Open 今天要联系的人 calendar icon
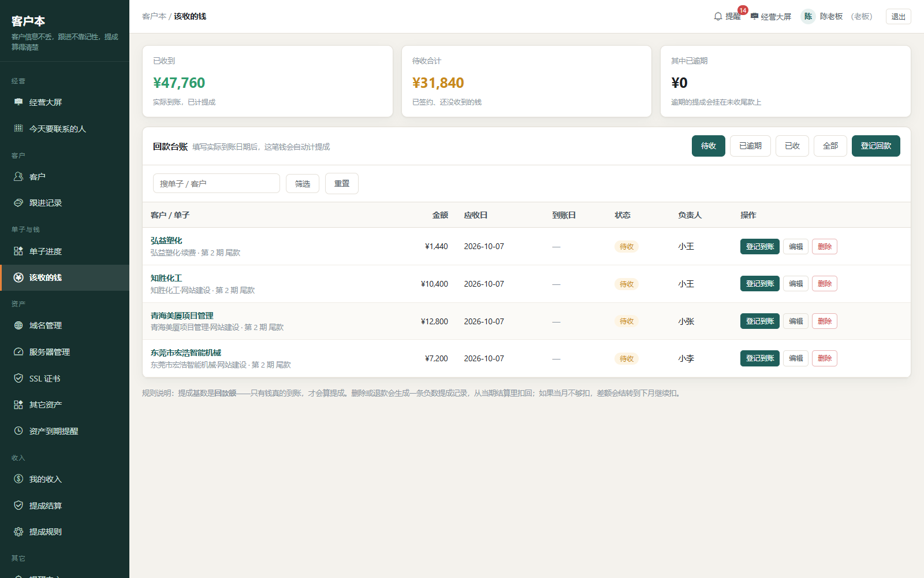The height and width of the screenshot is (578, 924). tap(18, 128)
